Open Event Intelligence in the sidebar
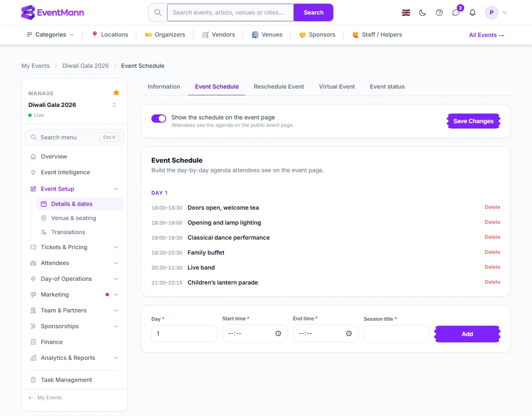 pyautogui.click(x=74, y=172)
